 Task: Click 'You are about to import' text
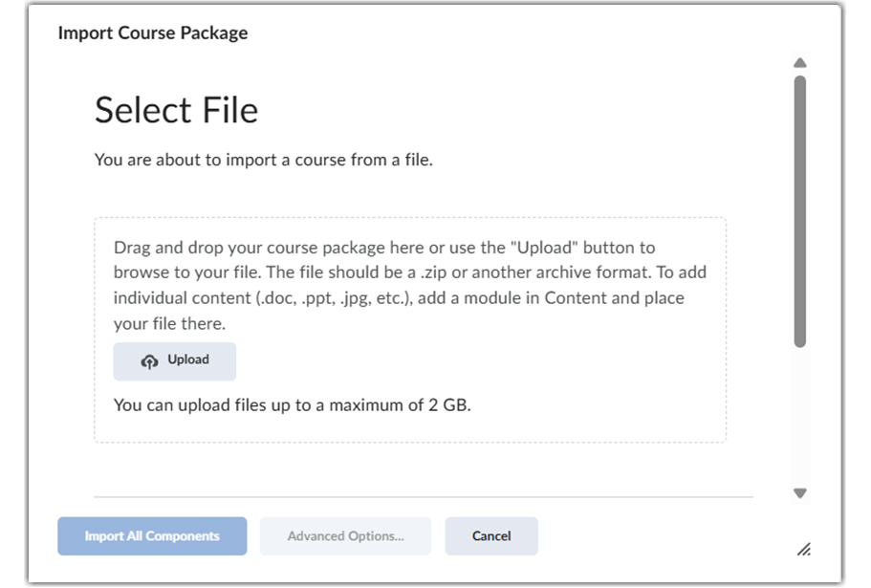(263, 160)
